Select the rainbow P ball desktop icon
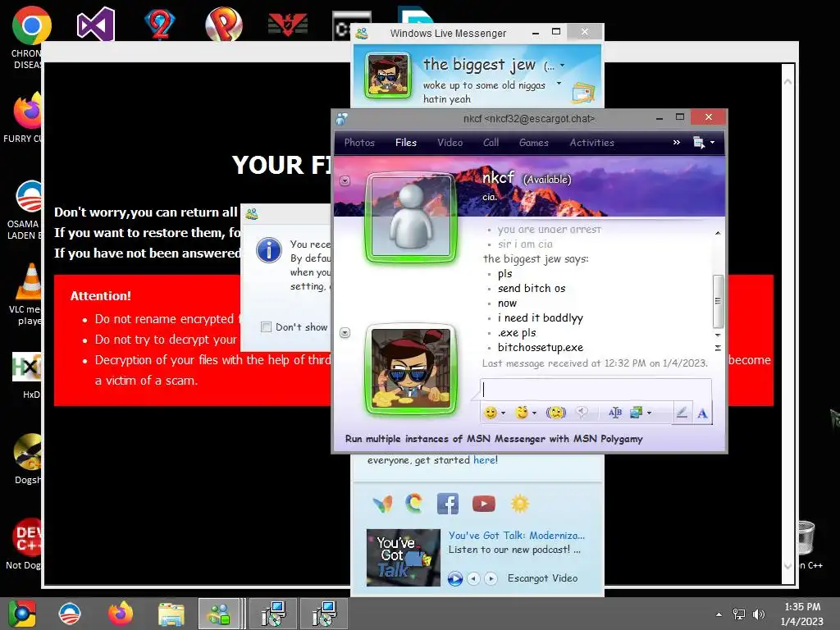 click(224, 24)
